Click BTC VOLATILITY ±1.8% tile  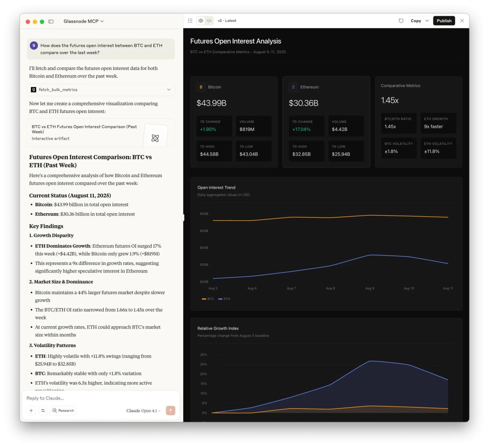click(399, 148)
